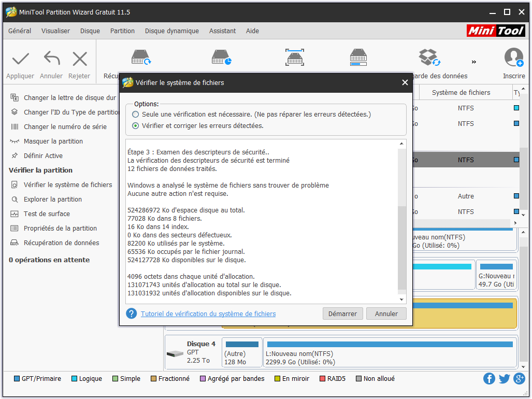Click the Démarrer button
Image resolution: width=532 pixels, height=399 pixels.
point(342,314)
